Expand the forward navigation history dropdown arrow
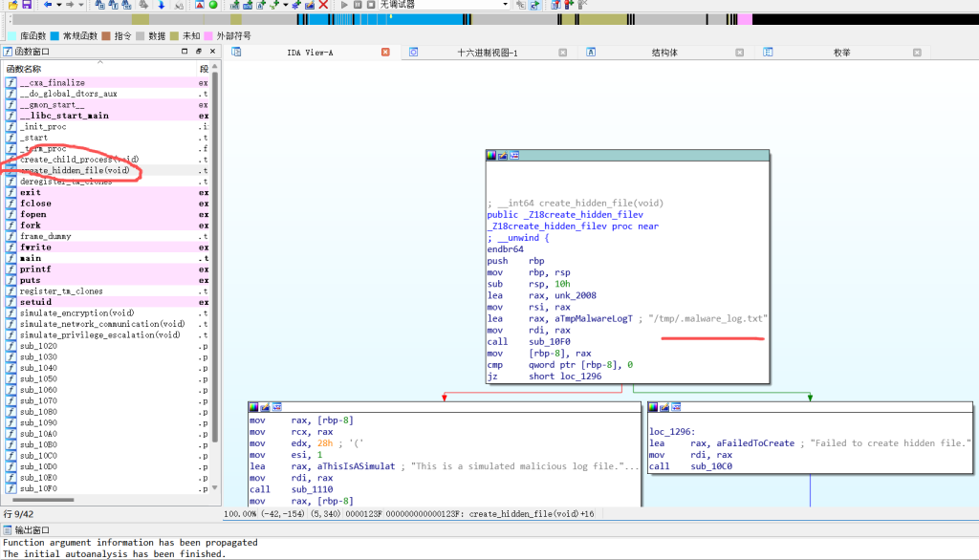Viewport: 979px width, 560px height. click(x=82, y=5)
